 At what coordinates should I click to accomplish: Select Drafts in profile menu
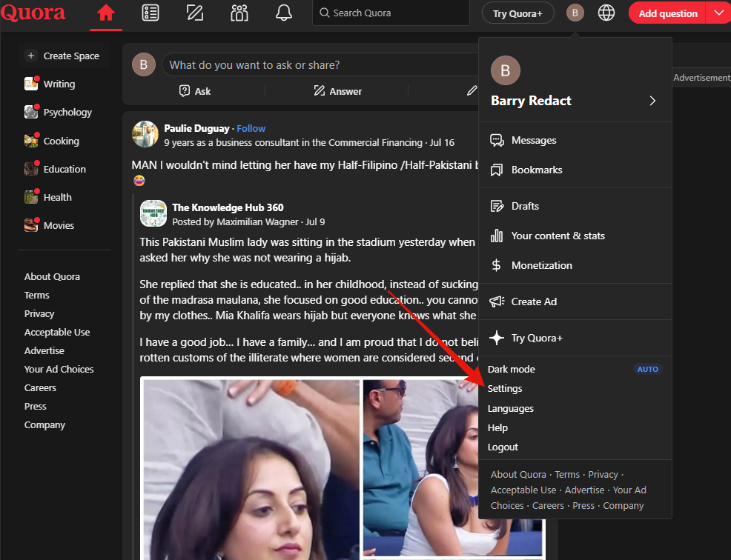tap(575, 206)
